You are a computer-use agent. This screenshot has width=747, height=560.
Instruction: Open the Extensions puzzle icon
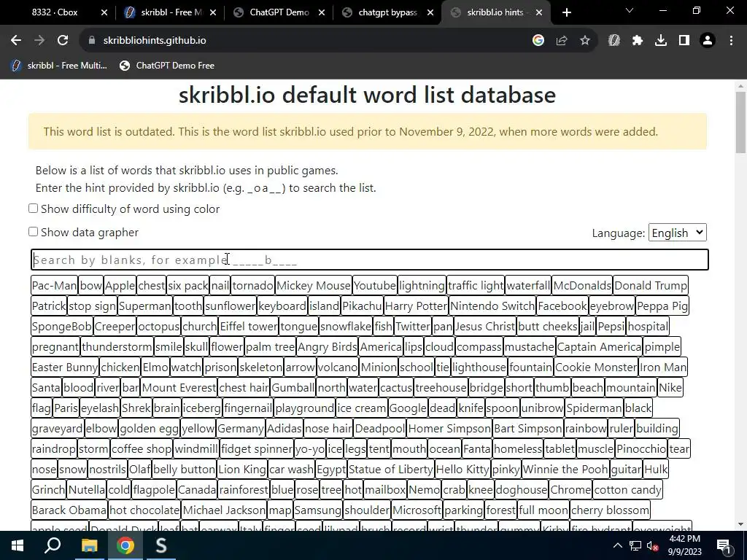638,41
